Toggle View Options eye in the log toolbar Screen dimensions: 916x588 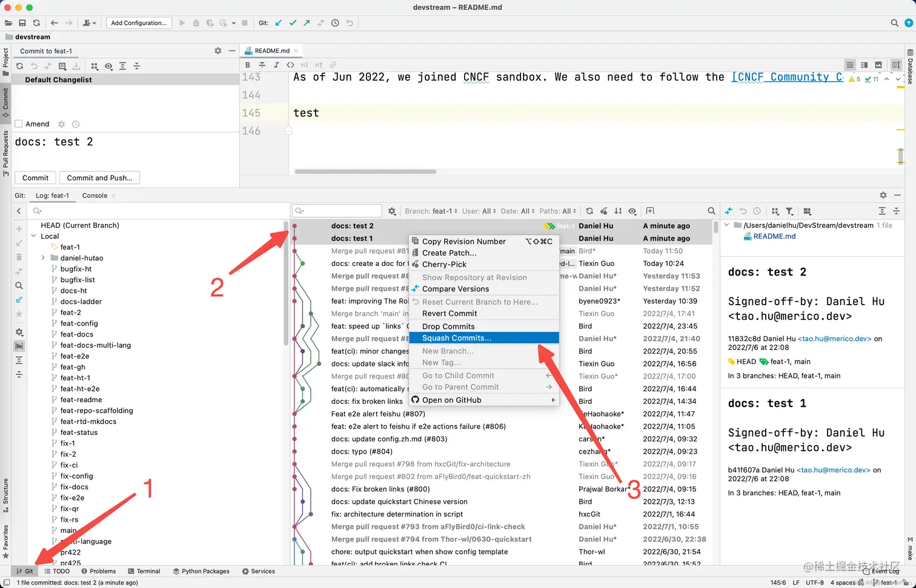632,211
